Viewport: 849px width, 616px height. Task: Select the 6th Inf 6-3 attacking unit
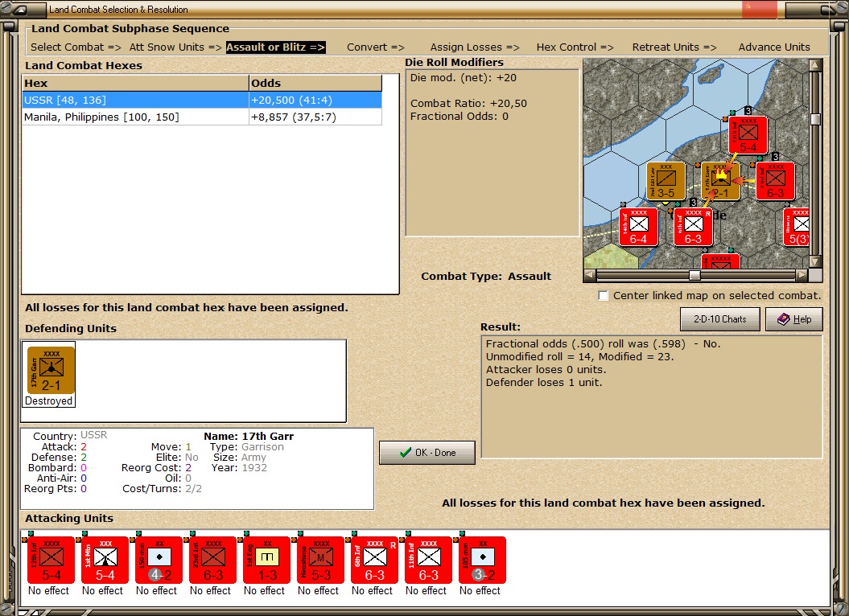375,560
